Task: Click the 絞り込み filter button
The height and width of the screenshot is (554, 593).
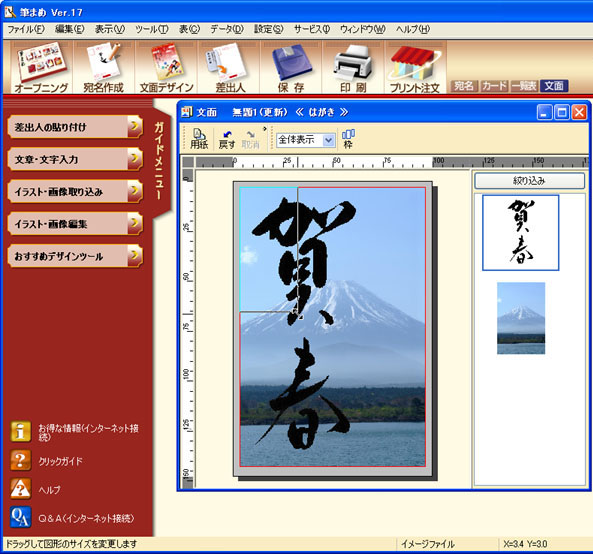Action: tap(529, 181)
